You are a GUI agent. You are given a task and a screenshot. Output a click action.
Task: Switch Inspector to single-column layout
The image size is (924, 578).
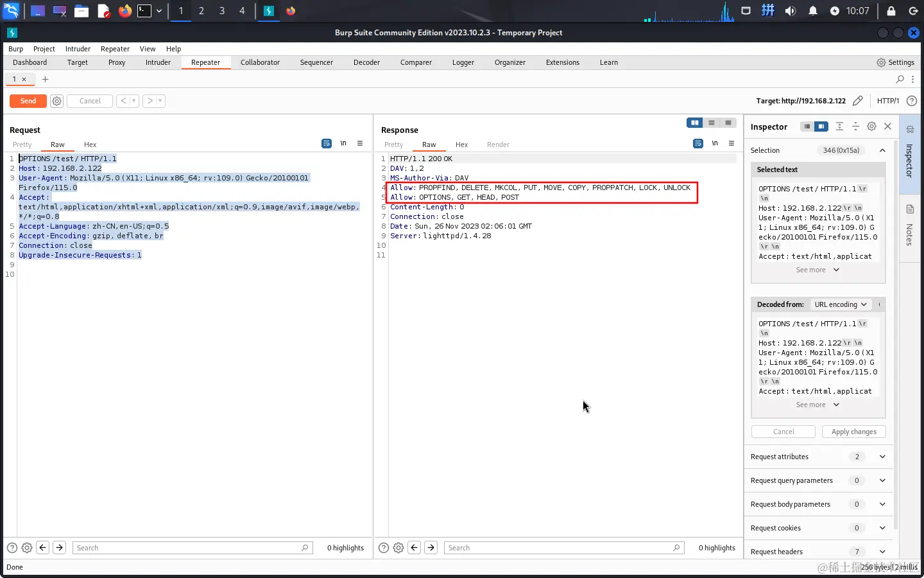coord(807,127)
